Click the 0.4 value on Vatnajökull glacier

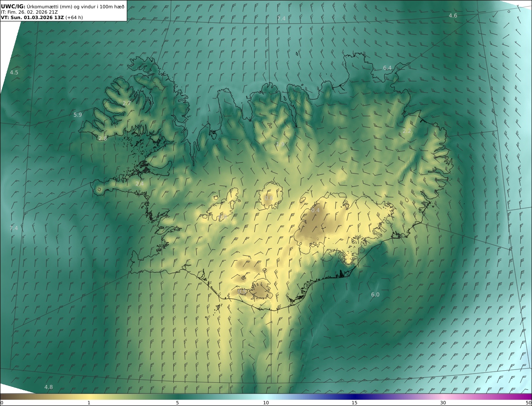pyautogui.click(x=315, y=210)
